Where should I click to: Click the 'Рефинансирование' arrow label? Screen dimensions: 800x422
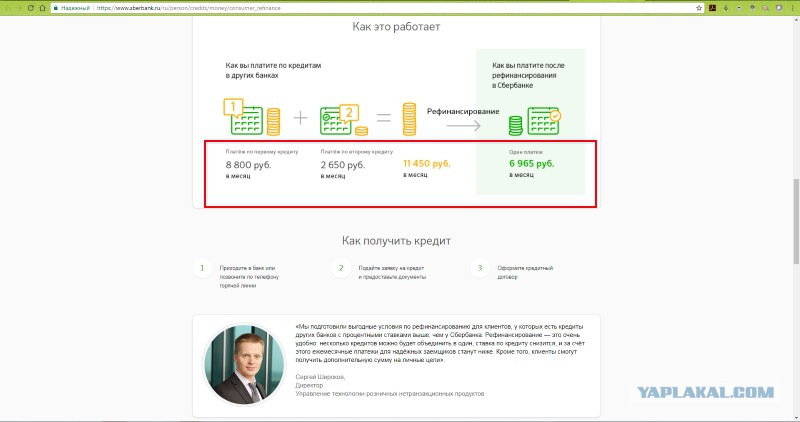[463, 111]
